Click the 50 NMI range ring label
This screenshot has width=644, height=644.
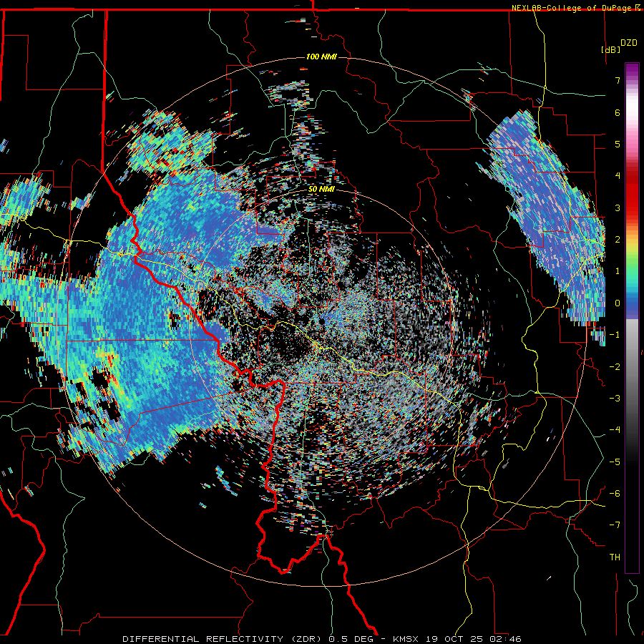point(321,190)
